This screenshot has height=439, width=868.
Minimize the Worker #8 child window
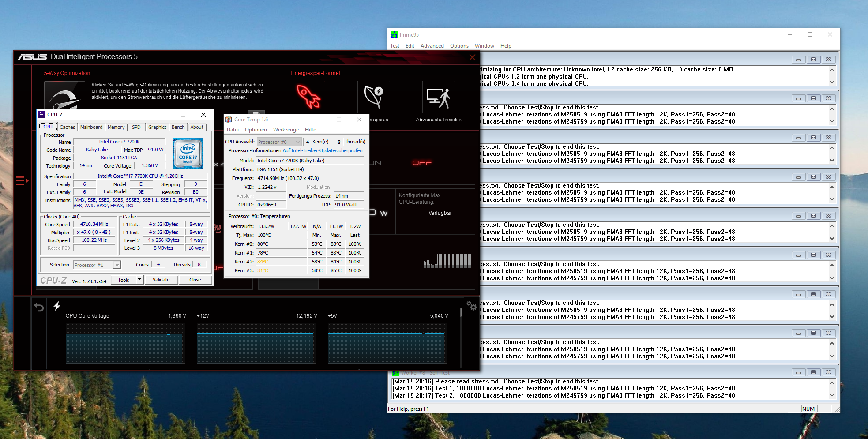click(x=798, y=373)
